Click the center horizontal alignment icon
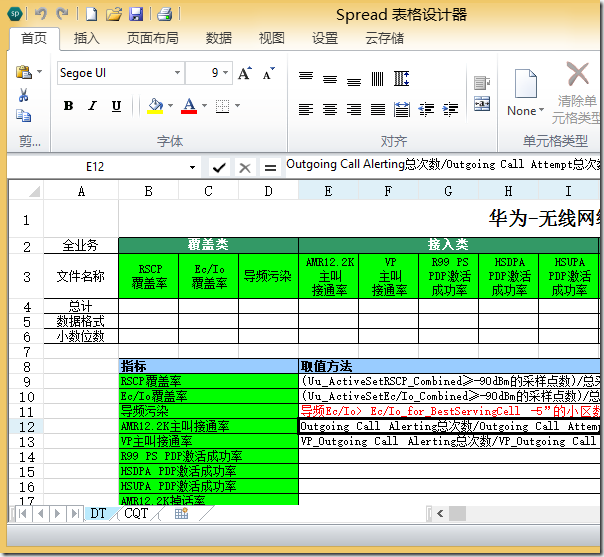The width and height of the screenshot is (604, 557). click(x=328, y=109)
